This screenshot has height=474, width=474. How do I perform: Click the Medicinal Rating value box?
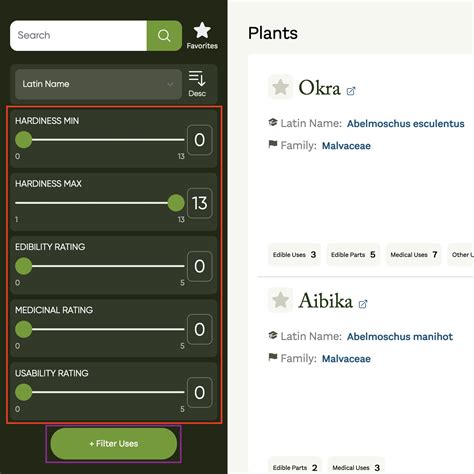[199, 329]
